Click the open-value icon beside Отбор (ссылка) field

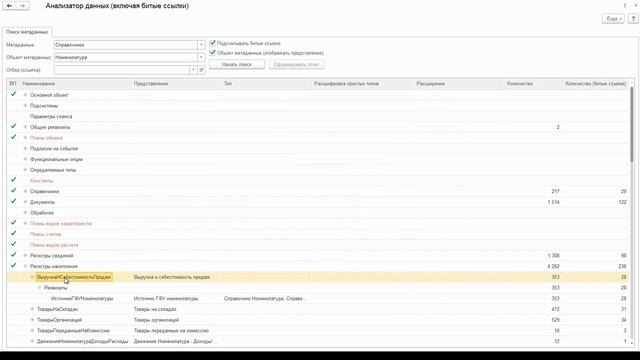(x=201, y=70)
